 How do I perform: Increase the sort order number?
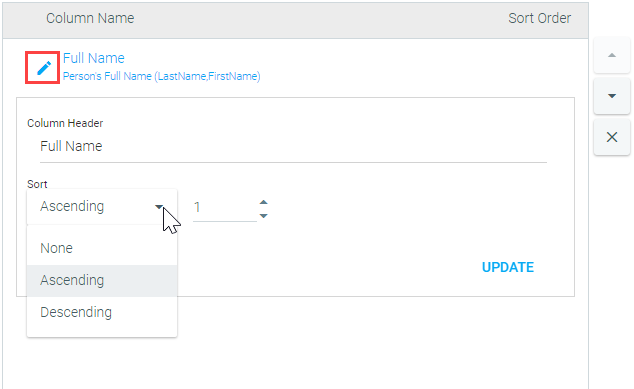[264, 202]
